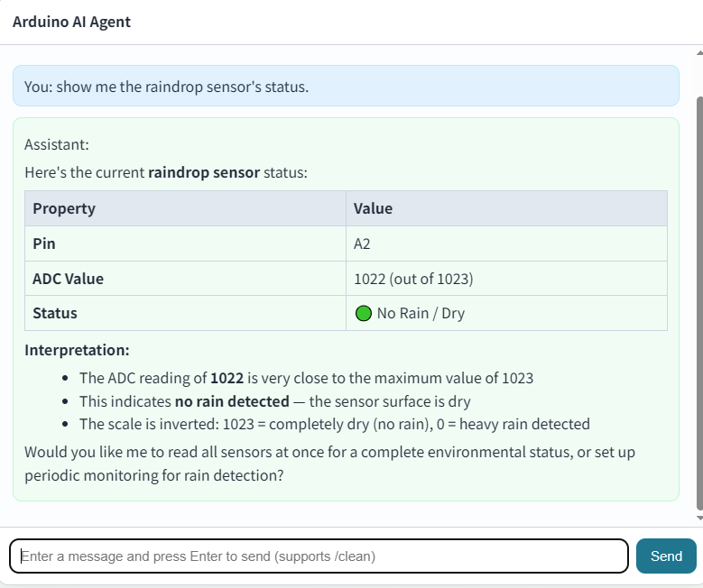Click the 'Arduino AI Agent' title
The image size is (703, 588).
(71, 22)
